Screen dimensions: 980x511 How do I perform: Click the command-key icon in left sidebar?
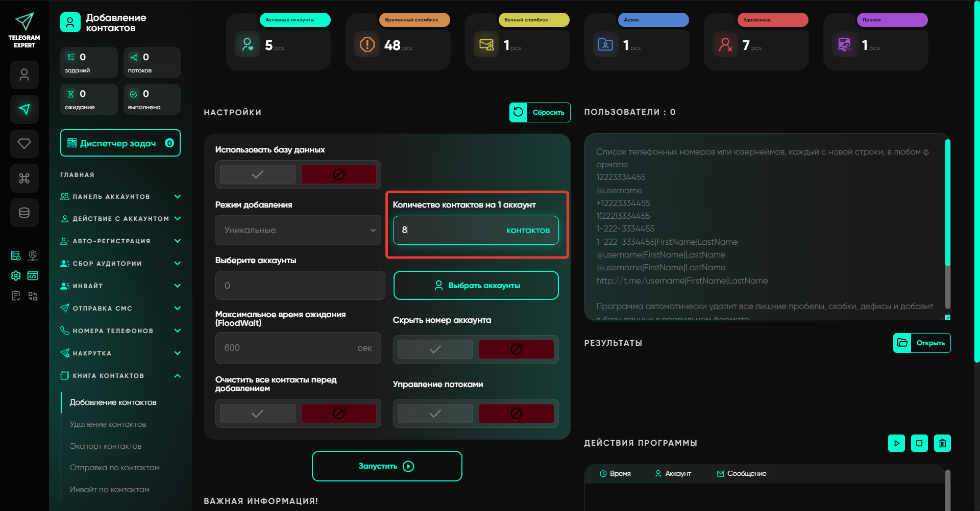[24, 178]
